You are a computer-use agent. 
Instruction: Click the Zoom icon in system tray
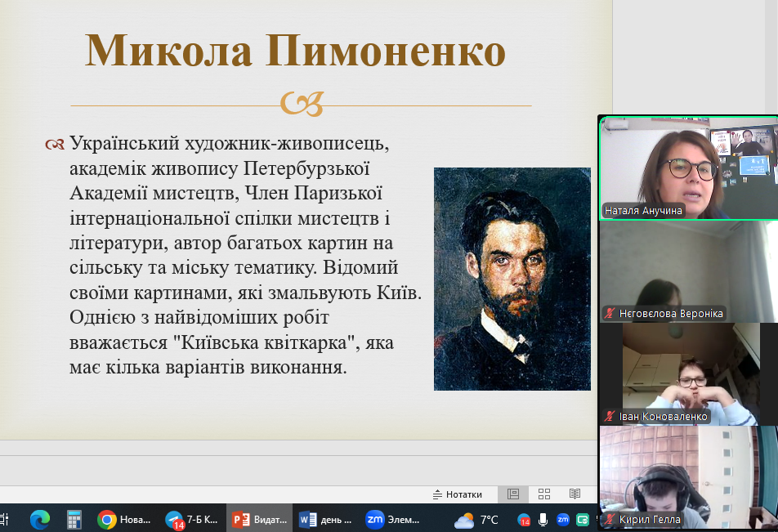(562, 520)
